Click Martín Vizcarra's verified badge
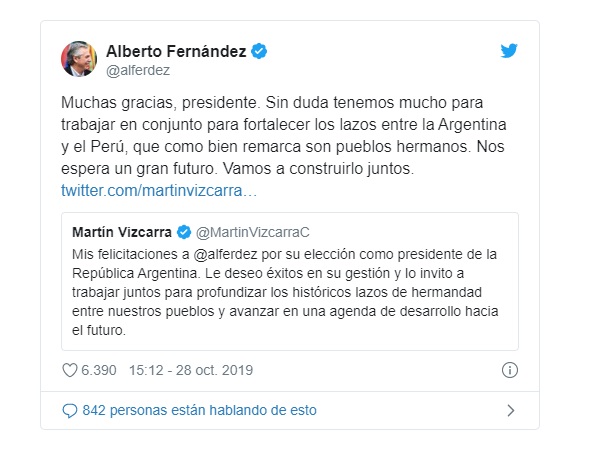Viewport: 603px width, 449px height. 183,233
